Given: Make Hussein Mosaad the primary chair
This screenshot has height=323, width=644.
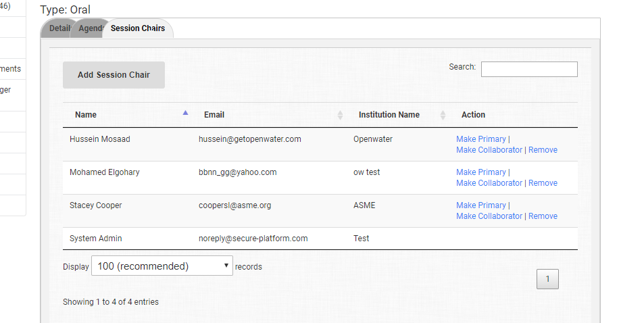Looking at the screenshot, I should (x=480, y=139).
